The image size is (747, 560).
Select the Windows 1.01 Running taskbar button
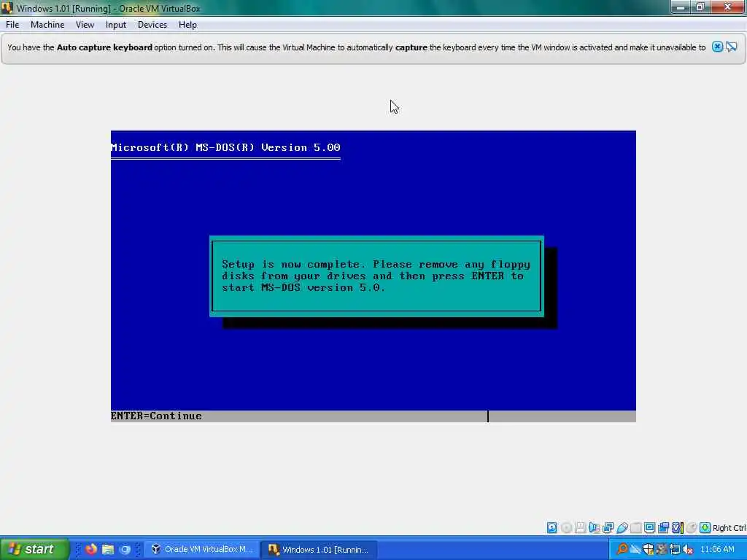click(320, 549)
